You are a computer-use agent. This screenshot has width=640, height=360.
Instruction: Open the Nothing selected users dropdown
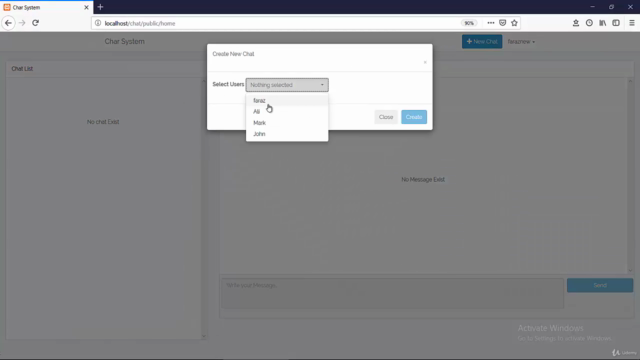click(x=287, y=85)
